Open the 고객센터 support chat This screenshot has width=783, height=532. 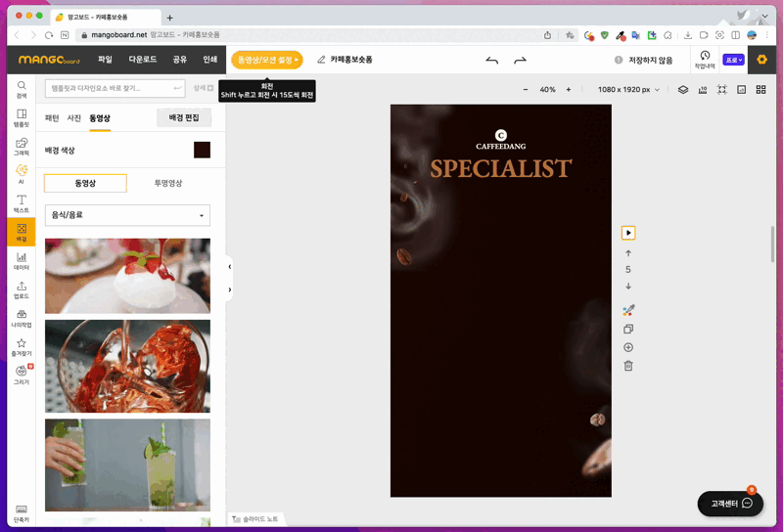730,504
